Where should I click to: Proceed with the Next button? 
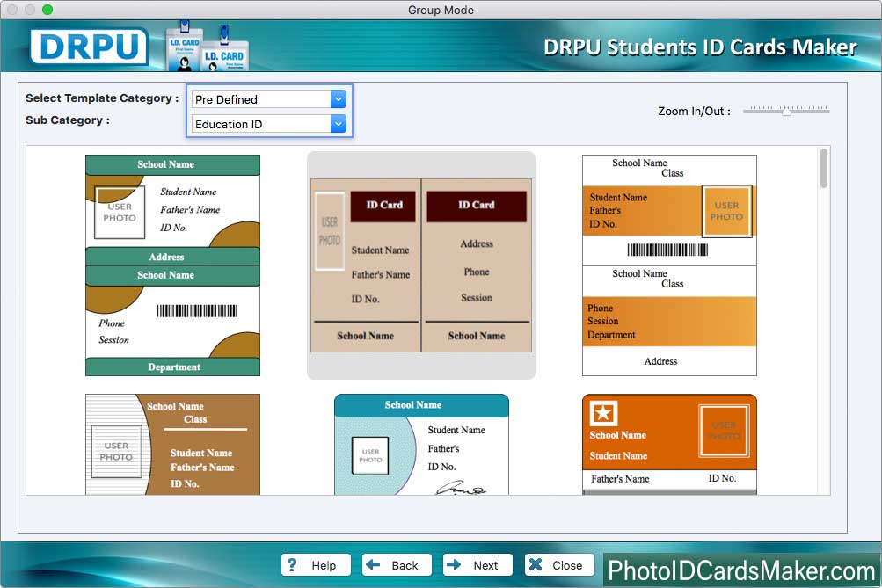(477, 565)
